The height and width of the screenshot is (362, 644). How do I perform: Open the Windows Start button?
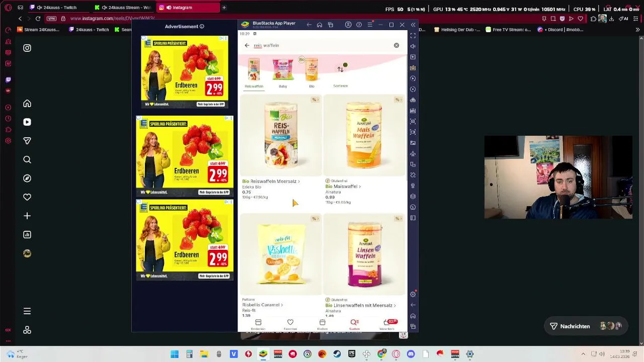coord(175,354)
